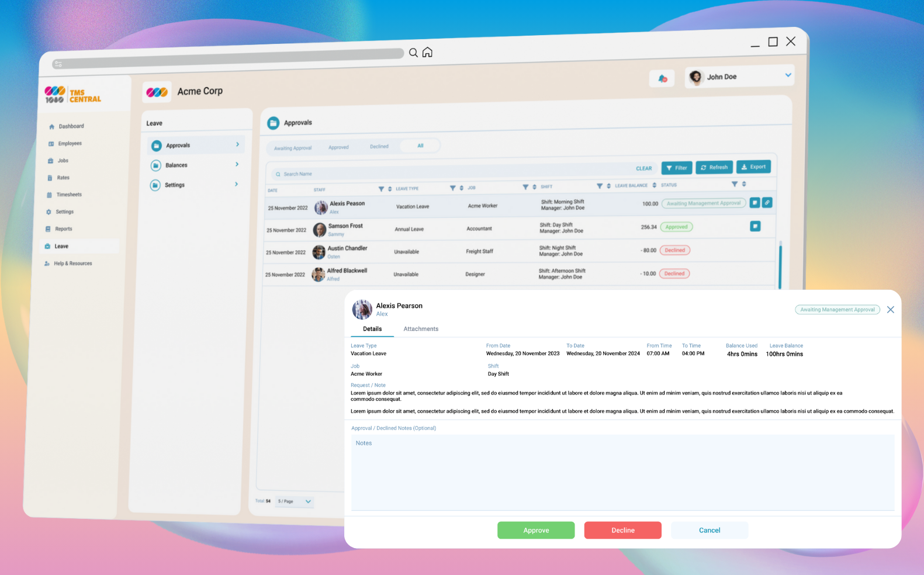Toggle sort on the Job column
The height and width of the screenshot is (575, 924).
(534, 187)
